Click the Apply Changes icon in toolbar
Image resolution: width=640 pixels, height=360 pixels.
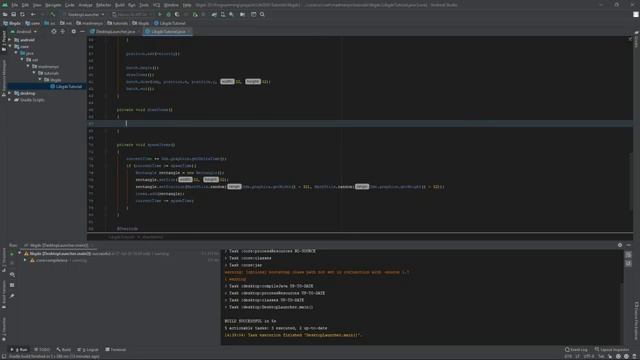pos(195,14)
